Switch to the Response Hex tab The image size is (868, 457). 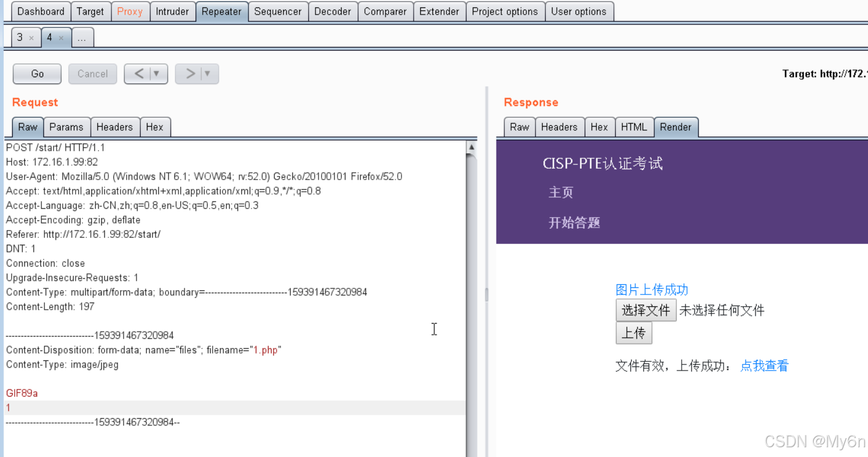point(599,127)
